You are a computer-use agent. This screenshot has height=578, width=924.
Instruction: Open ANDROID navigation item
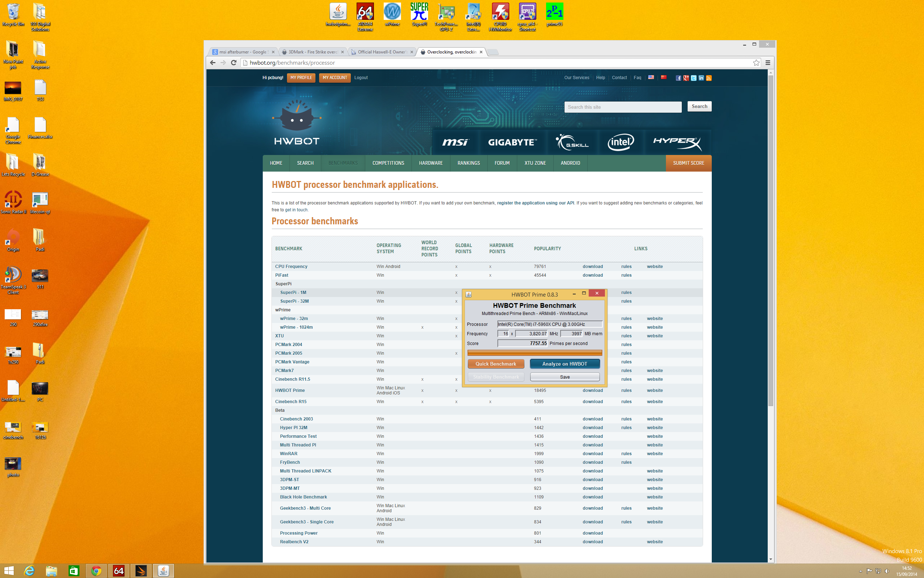pyautogui.click(x=570, y=163)
